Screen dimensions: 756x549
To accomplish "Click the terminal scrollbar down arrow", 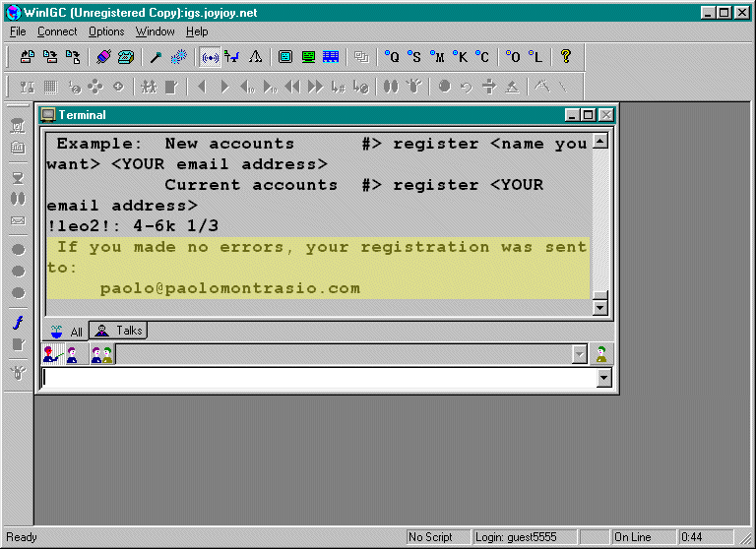I will (599, 308).
